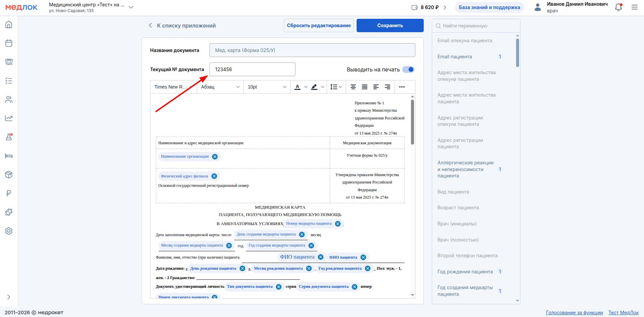
Task: Center-align text in the editor toolbar
Action: point(353,87)
